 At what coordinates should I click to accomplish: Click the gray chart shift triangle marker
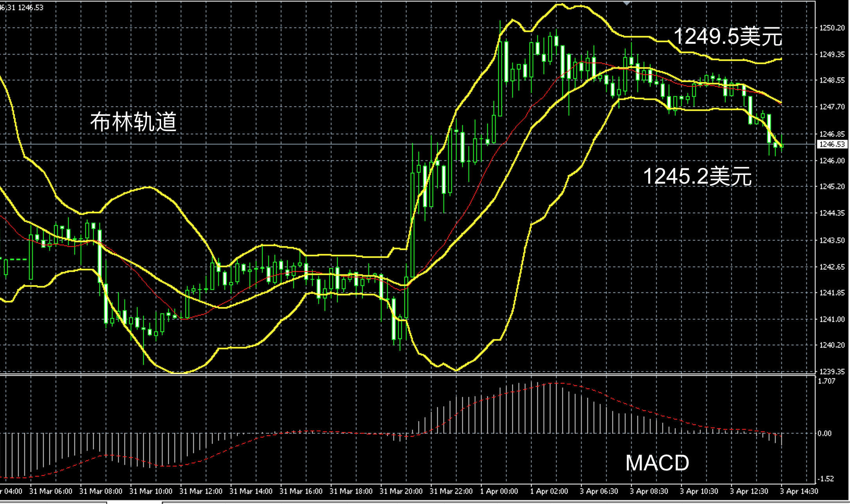coord(627,3)
